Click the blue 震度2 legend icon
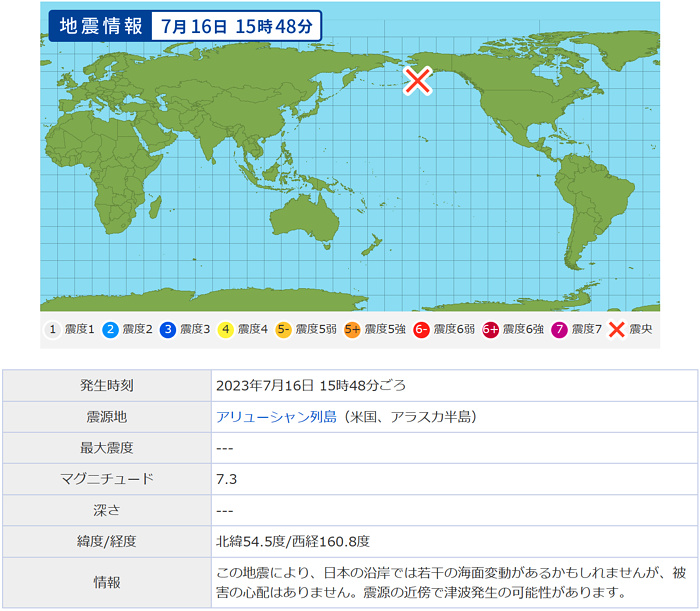 pyautogui.click(x=110, y=330)
